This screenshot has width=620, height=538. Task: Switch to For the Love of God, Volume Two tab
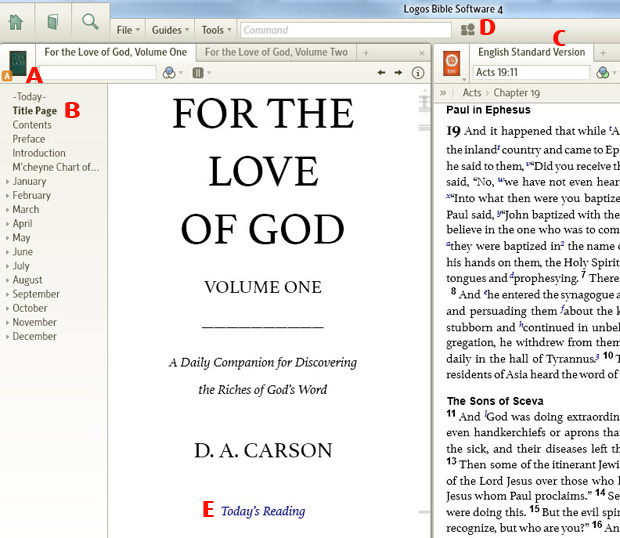[x=276, y=52]
